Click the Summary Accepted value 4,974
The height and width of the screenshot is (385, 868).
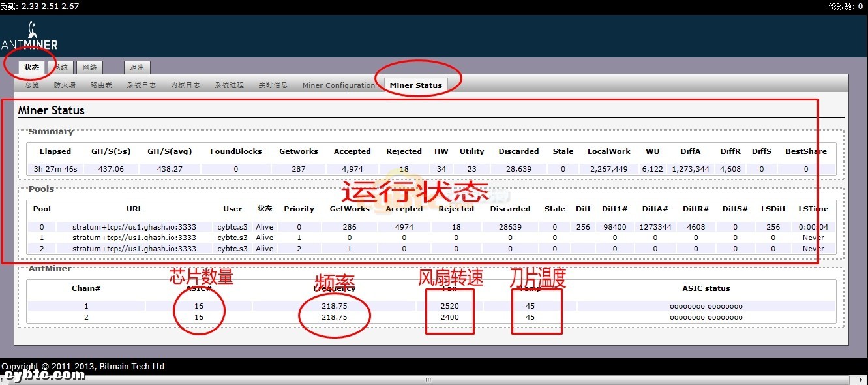pyautogui.click(x=352, y=169)
